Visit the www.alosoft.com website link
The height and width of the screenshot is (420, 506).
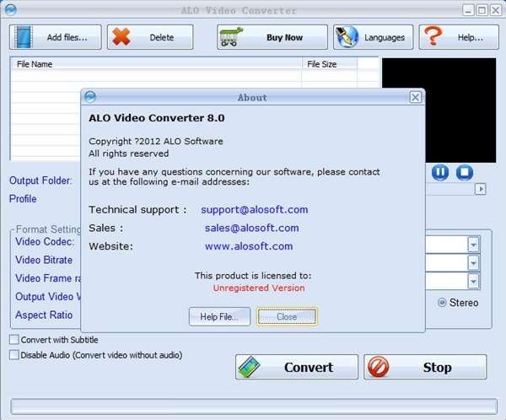pos(249,246)
